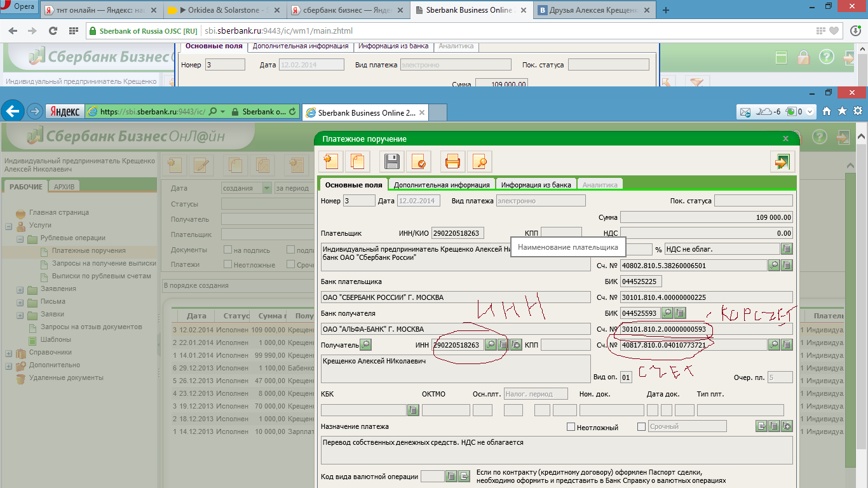
Task: Click edit document pencil icon in main toolbar
Action: [201, 165]
